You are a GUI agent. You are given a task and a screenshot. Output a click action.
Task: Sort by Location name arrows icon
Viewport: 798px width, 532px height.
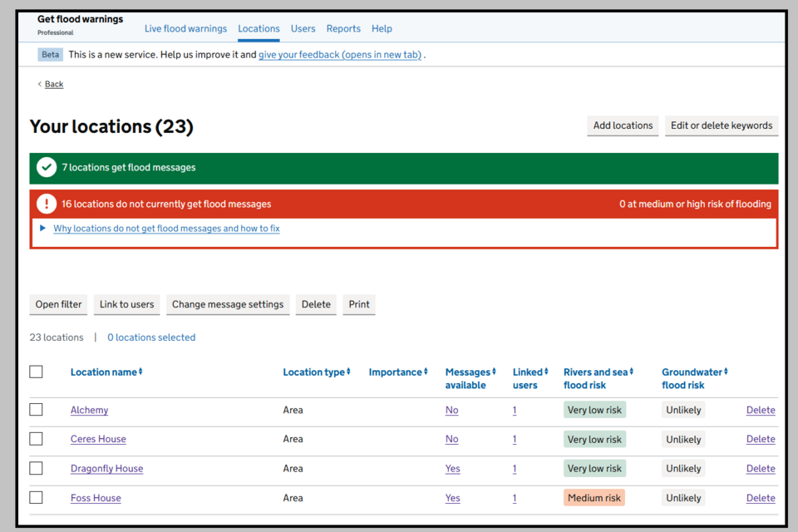coord(140,372)
